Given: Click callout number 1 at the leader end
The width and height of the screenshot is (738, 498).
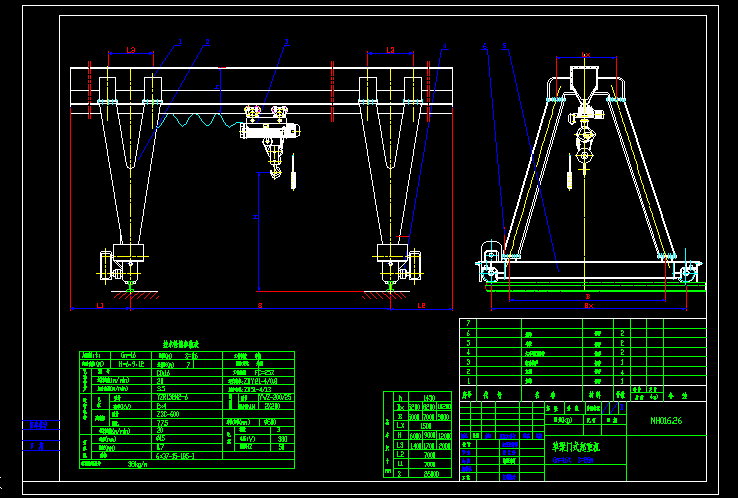Looking at the screenshot, I should (180, 42).
